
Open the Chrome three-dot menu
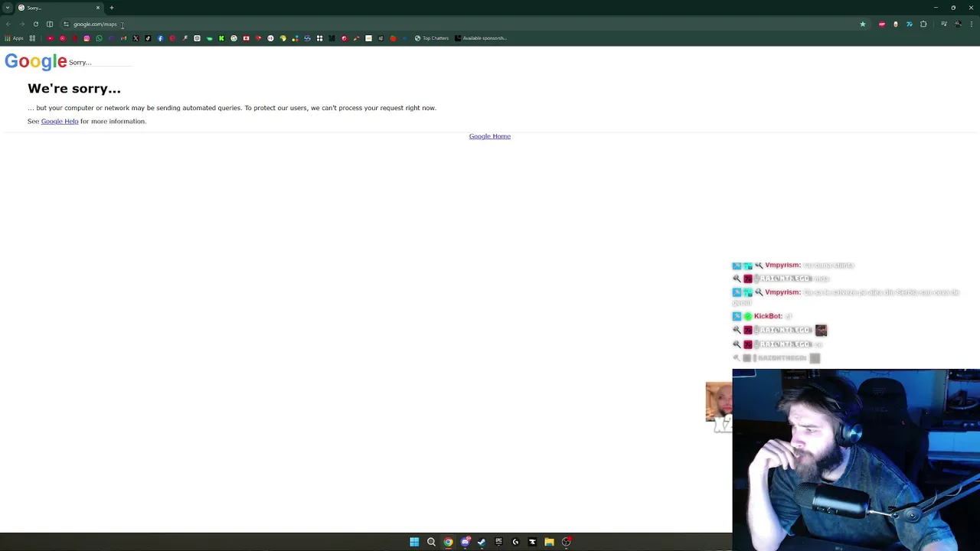click(x=972, y=24)
